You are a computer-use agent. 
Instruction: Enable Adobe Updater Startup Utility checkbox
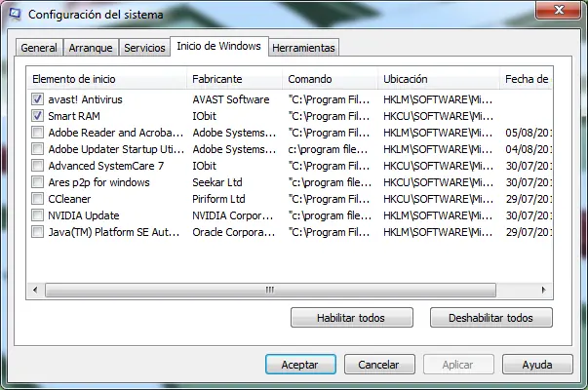37,149
